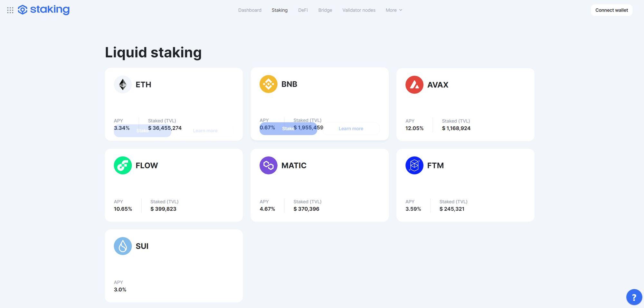Click the Stake button on ETH card
644x308 pixels.
pos(142,131)
